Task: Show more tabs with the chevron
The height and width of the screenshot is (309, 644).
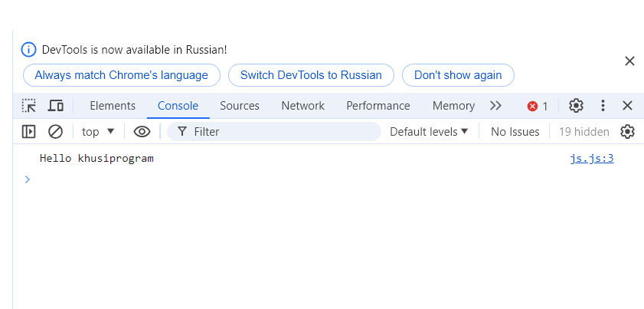Action: [495, 106]
